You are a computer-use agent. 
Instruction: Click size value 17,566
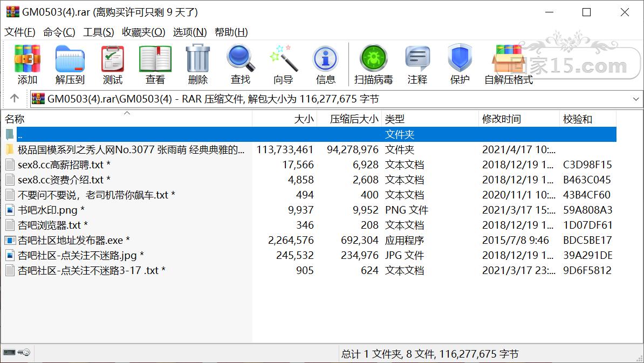point(298,165)
